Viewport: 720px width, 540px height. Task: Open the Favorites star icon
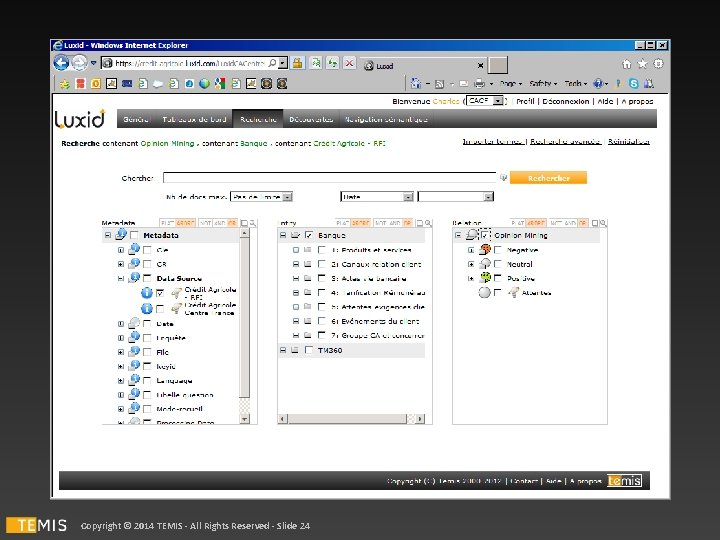pos(642,64)
